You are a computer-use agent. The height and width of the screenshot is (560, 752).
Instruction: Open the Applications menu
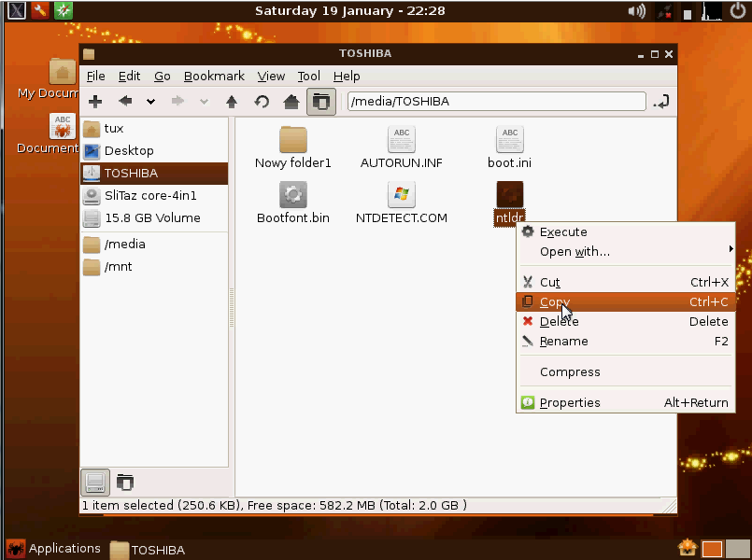[54, 549]
